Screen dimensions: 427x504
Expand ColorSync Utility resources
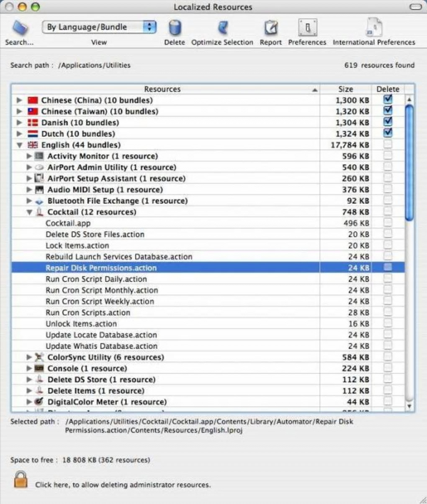click(29, 357)
